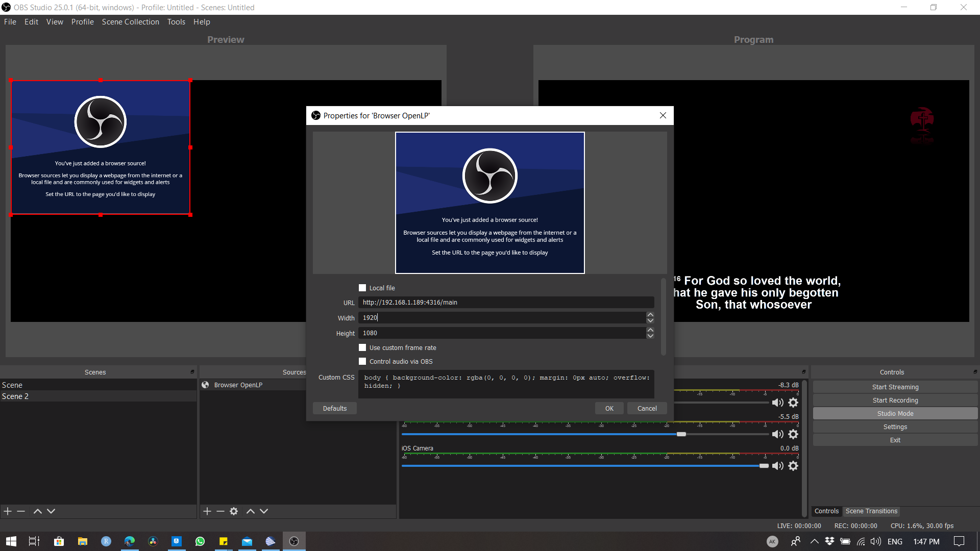
Task: Adjust the iOS Camera volume slider
Action: 764,465
